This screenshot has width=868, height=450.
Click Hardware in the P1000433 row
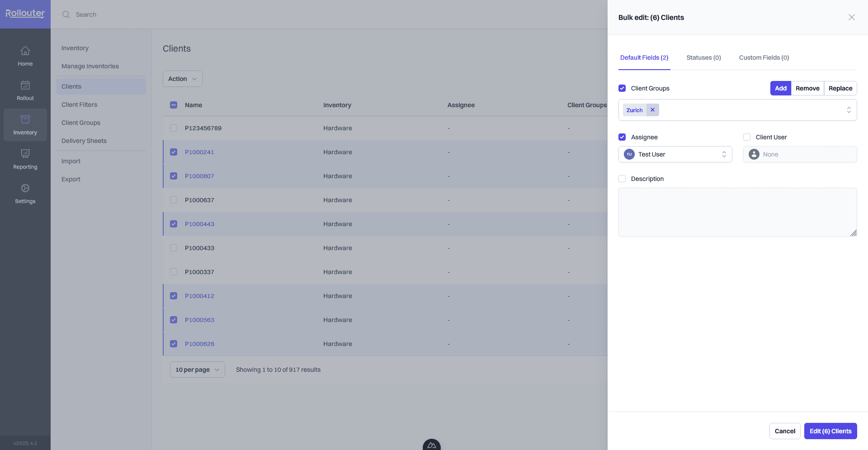(x=338, y=248)
